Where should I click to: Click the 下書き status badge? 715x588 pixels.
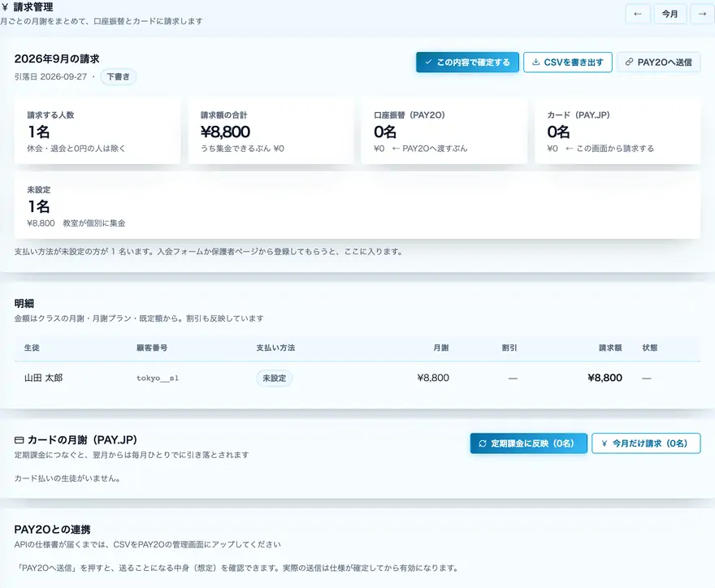coord(118,76)
